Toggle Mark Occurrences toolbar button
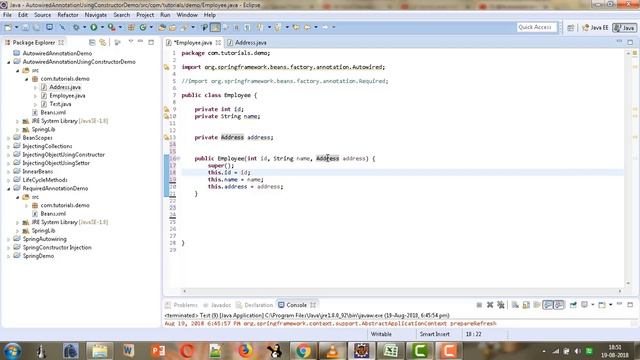Viewport: 640px width, 360px height. pyautogui.click(x=216, y=27)
